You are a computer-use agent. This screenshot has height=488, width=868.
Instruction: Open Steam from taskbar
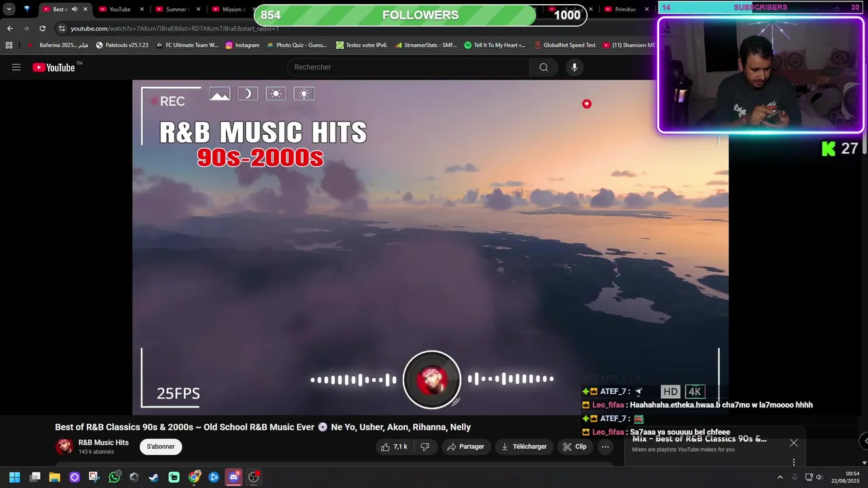pos(154,477)
